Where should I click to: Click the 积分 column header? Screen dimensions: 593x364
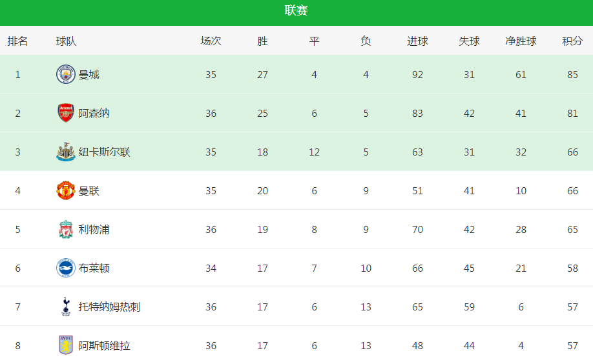click(572, 41)
